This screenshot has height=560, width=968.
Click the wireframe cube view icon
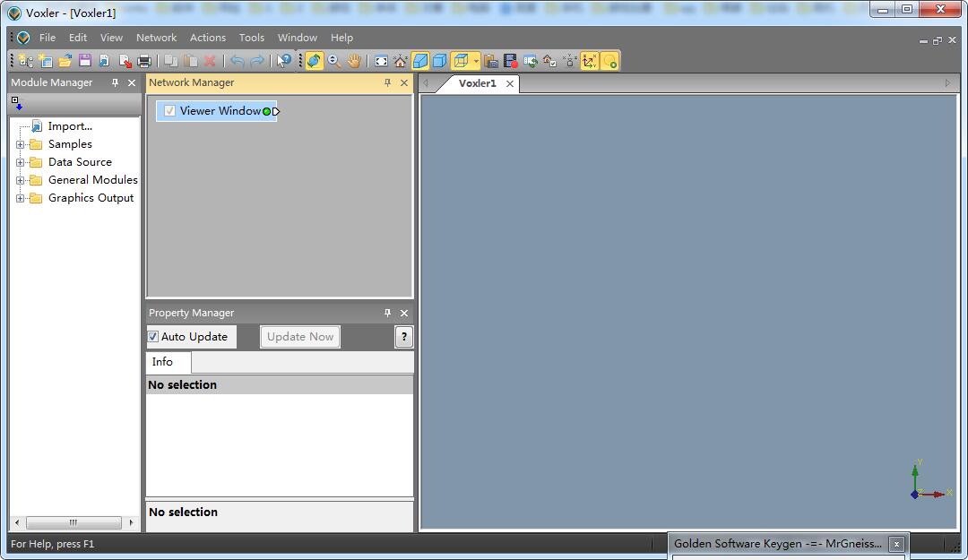pyautogui.click(x=462, y=61)
